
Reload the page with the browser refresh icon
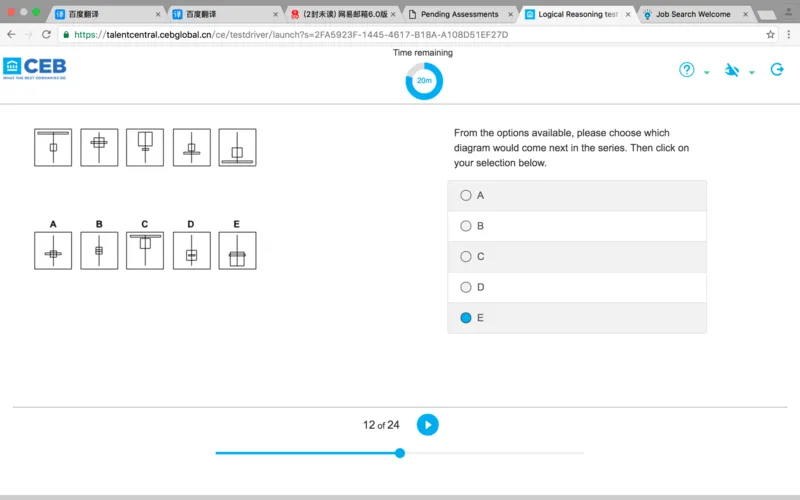(x=46, y=34)
